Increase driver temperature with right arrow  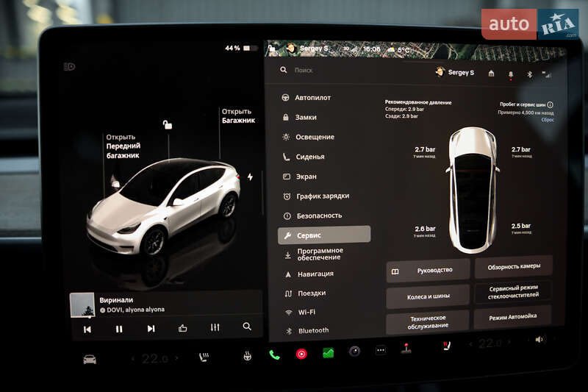[x=176, y=358]
